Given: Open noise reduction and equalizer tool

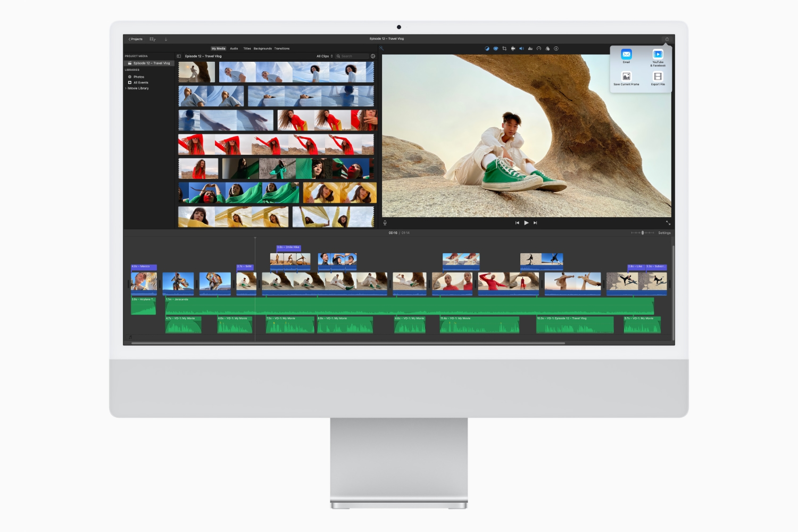Looking at the screenshot, I should tap(530, 48).
